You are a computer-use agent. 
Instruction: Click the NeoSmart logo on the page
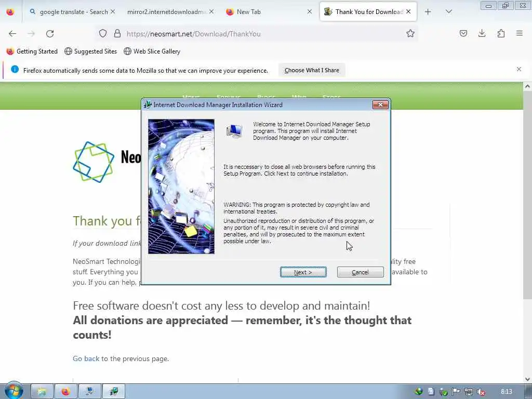click(x=94, y=162)
